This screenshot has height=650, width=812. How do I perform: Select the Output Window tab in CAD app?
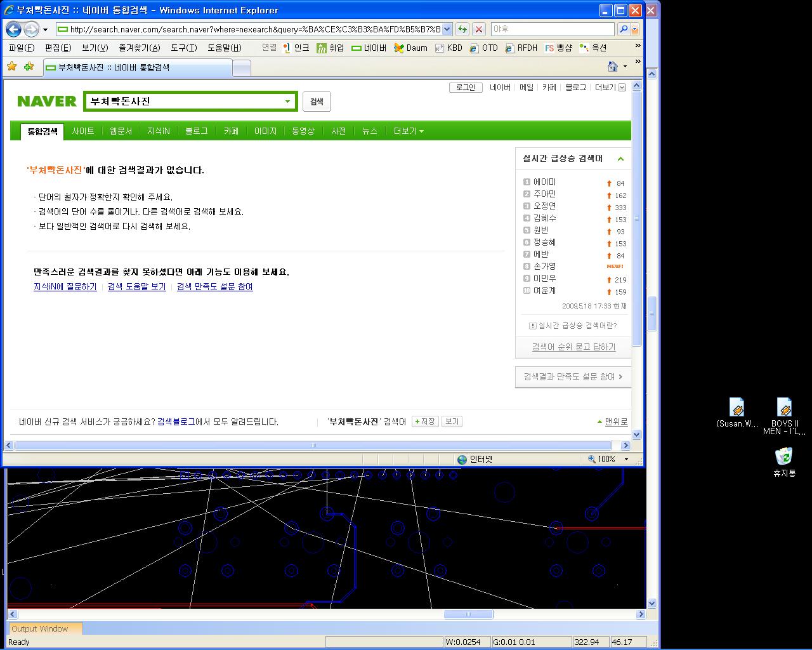coord(44,628)
